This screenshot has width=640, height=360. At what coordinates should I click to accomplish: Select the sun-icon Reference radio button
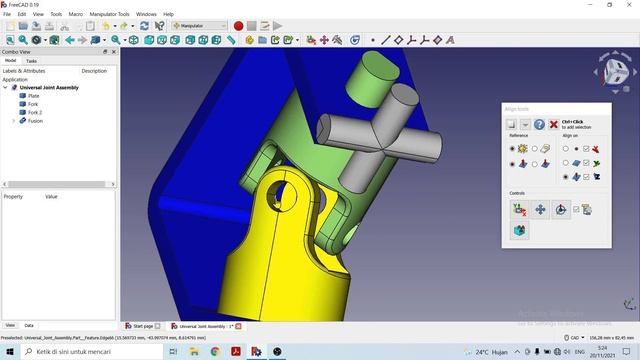pyautogui.click(x=512, y=149)
